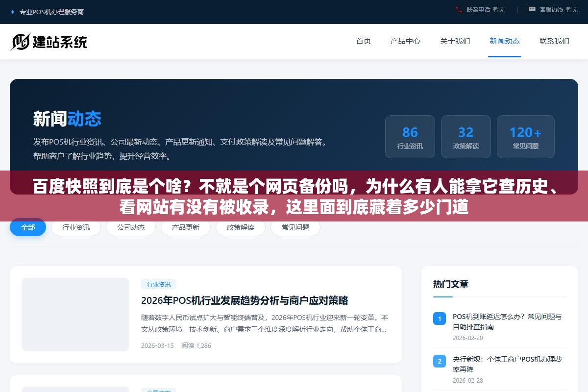
Task: Open the 产品中心 nav item
Action: [405, 41]
